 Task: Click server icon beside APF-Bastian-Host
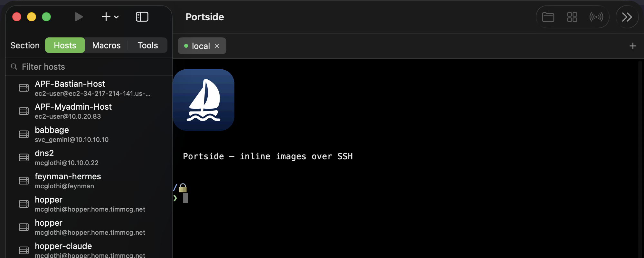coord(24,88)
